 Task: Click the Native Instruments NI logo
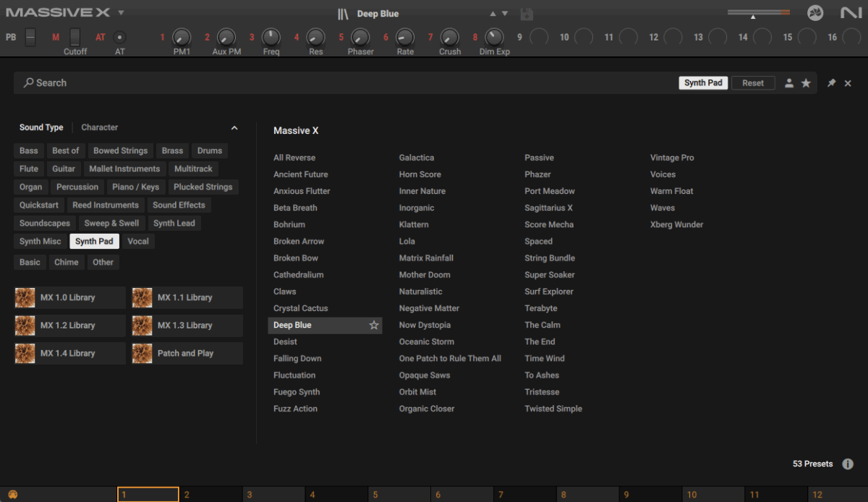pyautogui.click(x=851, y=13)
